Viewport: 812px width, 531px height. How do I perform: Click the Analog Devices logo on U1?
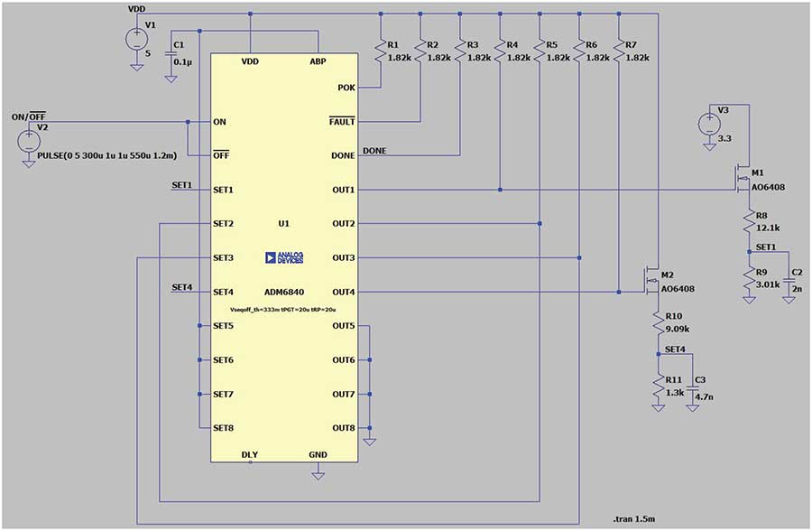(284, 257)
